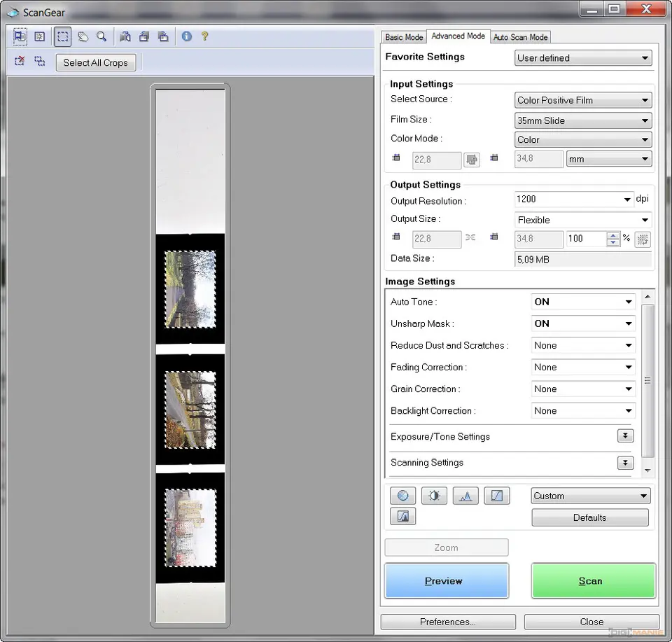
Task: Open the histogram adjustment button
Action: [465, 496]
